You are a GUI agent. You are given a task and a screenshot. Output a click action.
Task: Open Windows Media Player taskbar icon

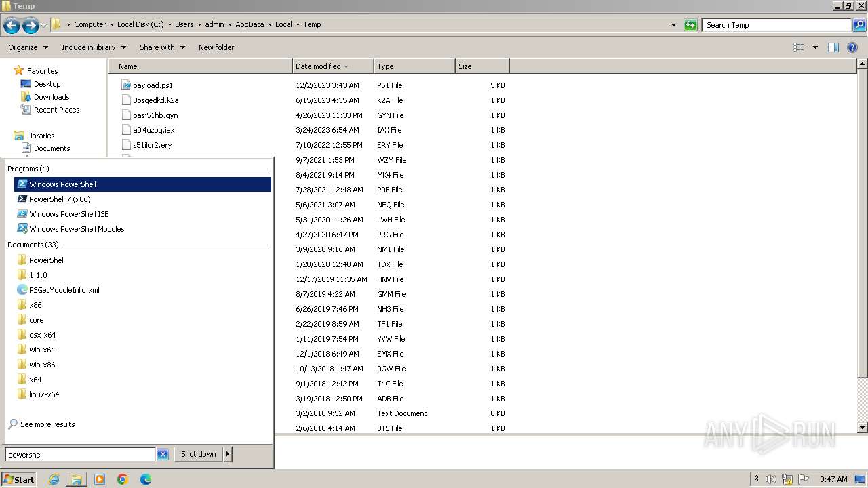click(100, 479)
